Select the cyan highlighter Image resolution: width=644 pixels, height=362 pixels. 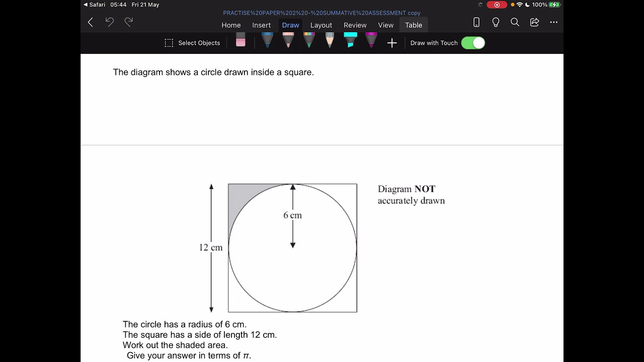pyautogui.click(x=350, y=40)
